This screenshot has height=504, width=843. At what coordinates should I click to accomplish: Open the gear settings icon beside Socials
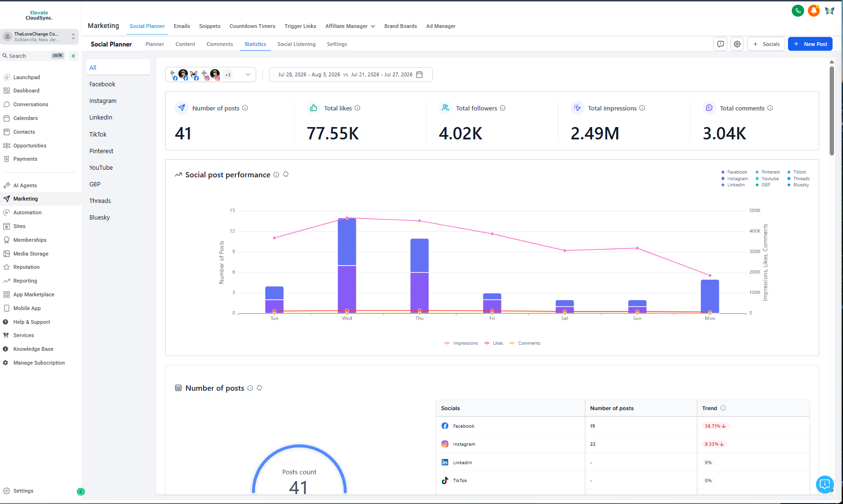(x=737, y=44)
